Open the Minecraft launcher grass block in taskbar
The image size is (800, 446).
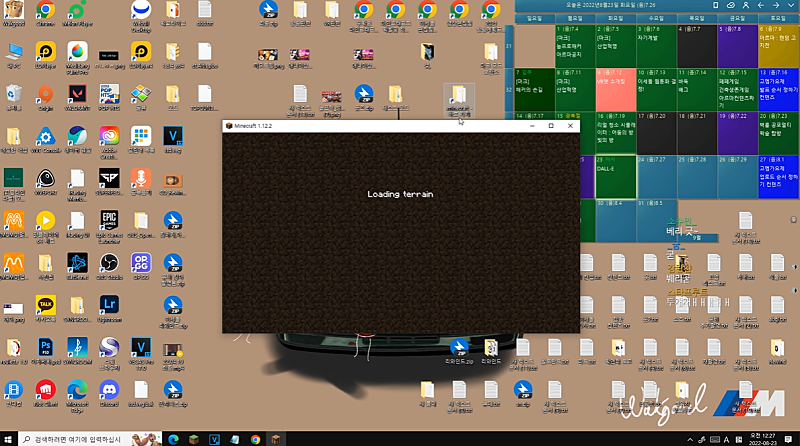[x=194, y=439]
